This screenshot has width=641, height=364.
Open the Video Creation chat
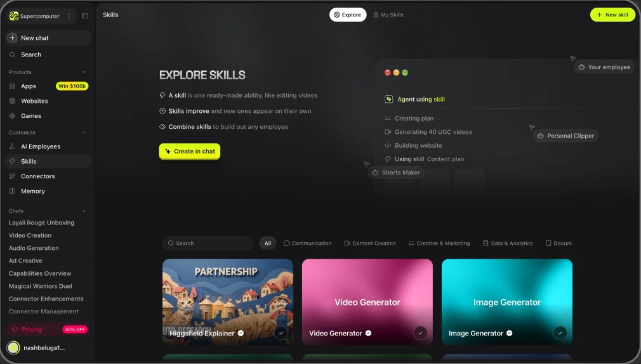pos(30,235)
